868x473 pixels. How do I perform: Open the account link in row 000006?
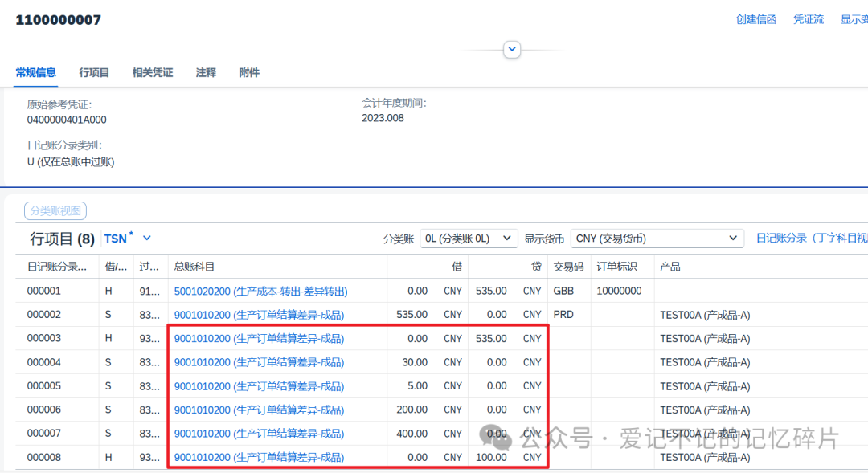pyautogui.click(x=259, y=410)
